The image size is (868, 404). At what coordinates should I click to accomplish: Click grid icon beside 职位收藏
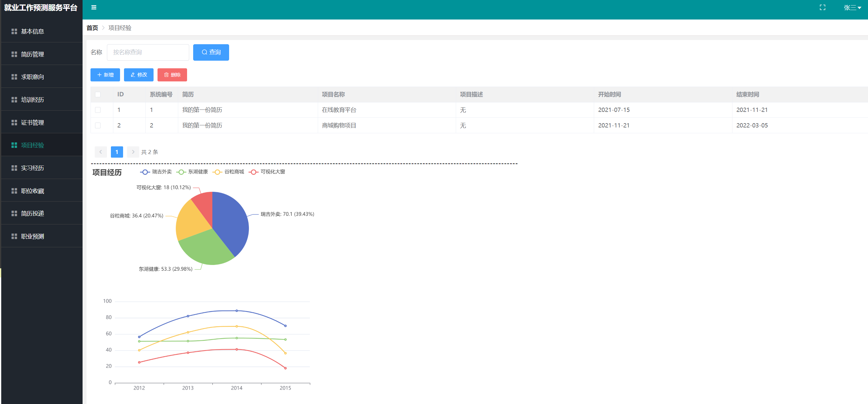(x=14, y=191)
